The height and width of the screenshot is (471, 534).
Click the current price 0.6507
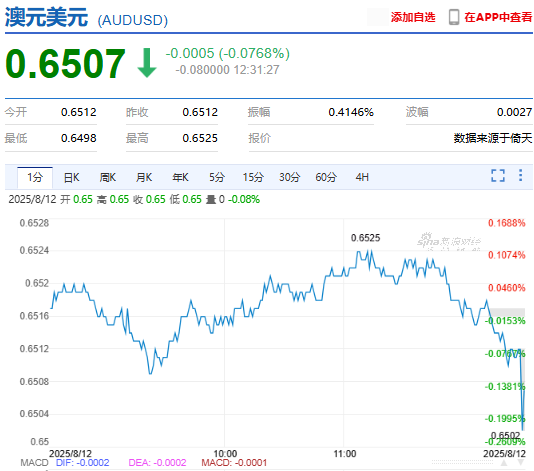(65, 64)
